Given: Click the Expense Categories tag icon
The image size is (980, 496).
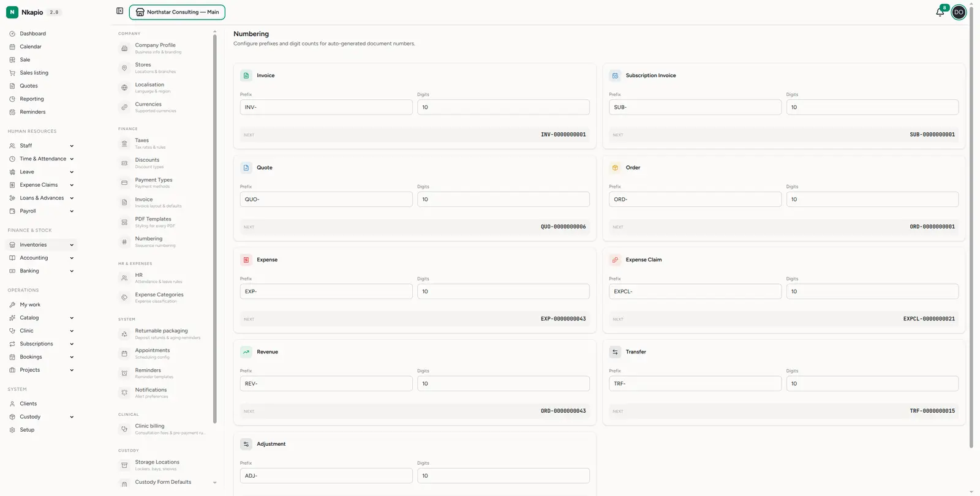Looking at the screenshot, I should pyautogui.click(x=124, y=298).
